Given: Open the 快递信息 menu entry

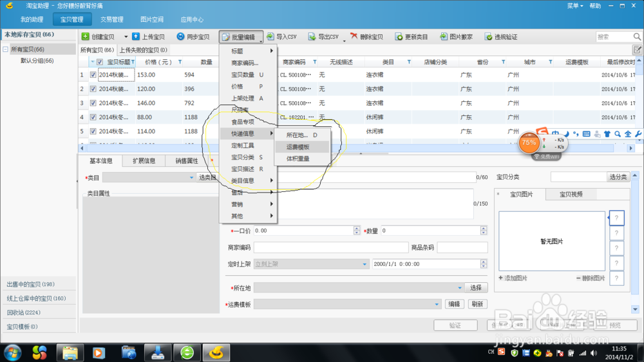Looking at the screenshot, I should click(x=248, y=133).
